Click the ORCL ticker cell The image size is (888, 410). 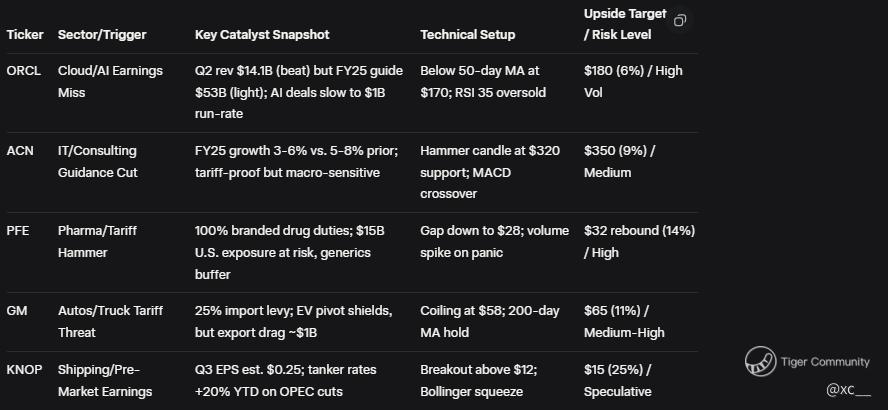[x=24, y=71]
